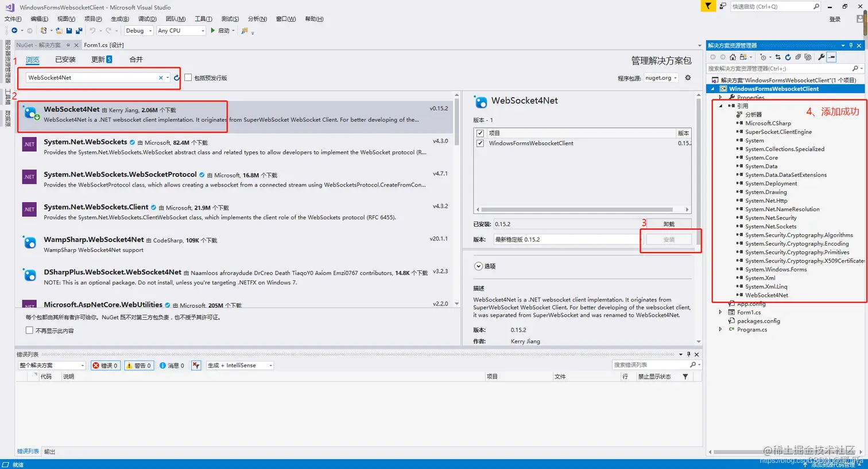
Task: Select WampSharp.WebSocket4Net package
Action: pos(235,245)
